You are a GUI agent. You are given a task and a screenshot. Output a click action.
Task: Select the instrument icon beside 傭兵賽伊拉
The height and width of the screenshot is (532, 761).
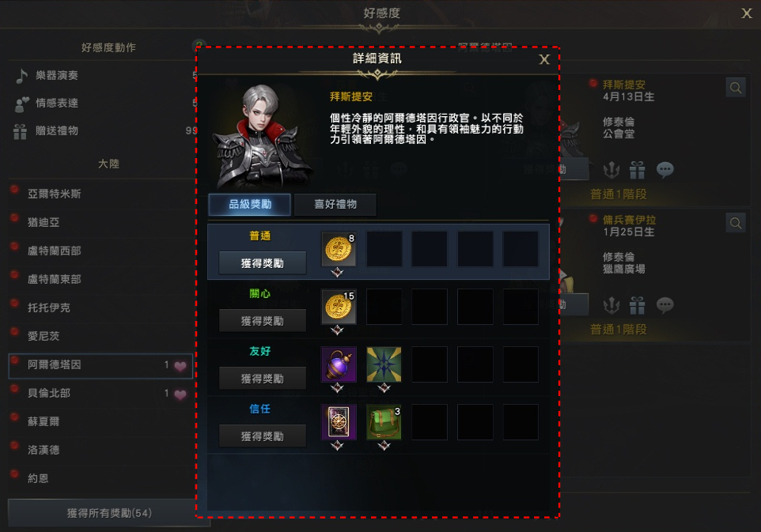tap(611, 305)
